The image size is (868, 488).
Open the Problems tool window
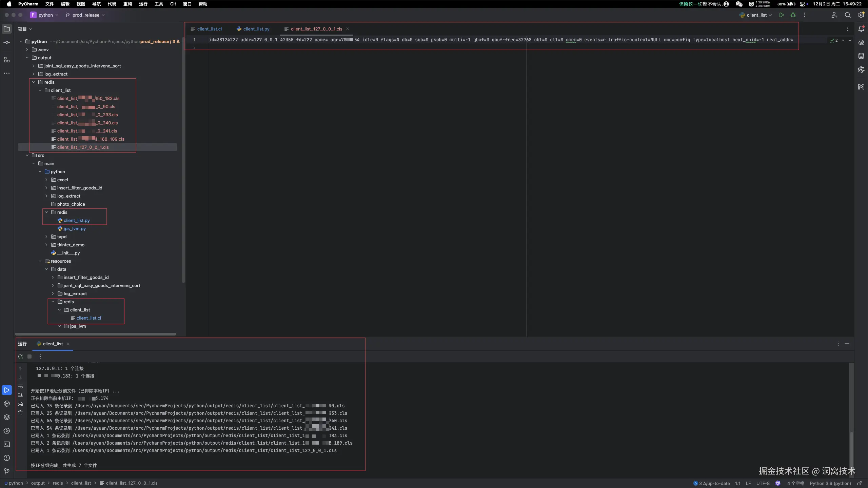pyautogui.click(x=7, y=458)
